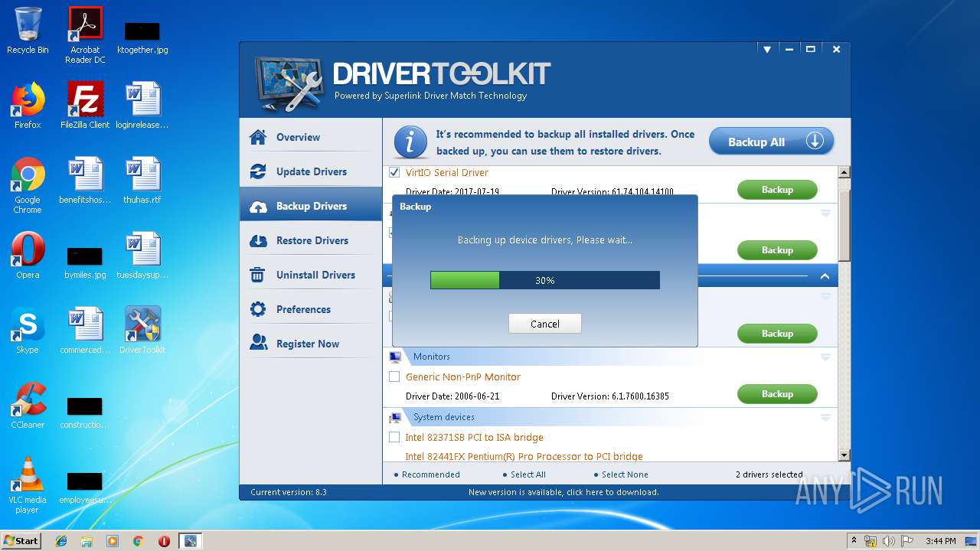The height and width of the screenshot is (551, 980).
Task: Click the taskbar clock showing 3:44 PM
Action: click(x=941, y=541)
